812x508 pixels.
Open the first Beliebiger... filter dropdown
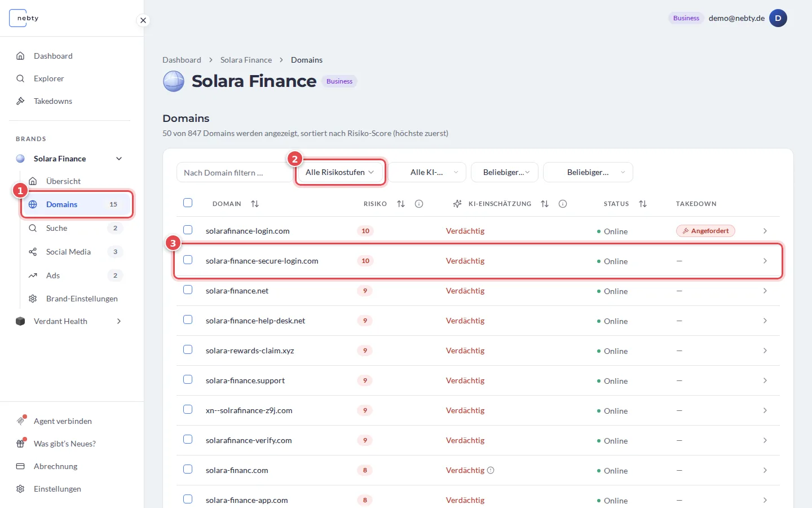click(x=505, y=172)
